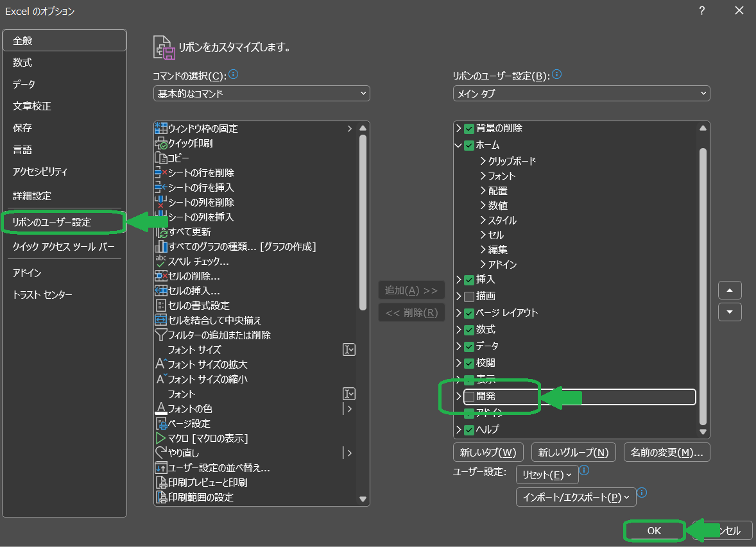Select the セルの挿入 icon
The width and height of the screenshot is (756, 547).
pyautogui.click(x=160, y=290)
